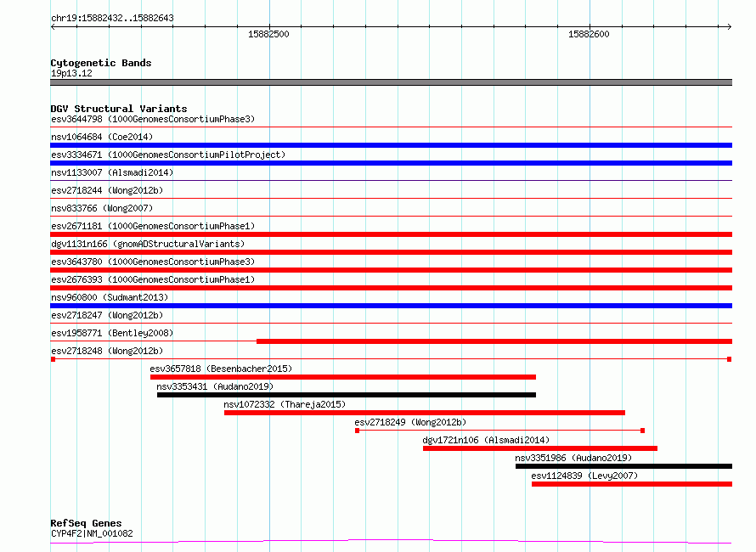Select esv2718244 (Wong2012b) variant label

107,190
